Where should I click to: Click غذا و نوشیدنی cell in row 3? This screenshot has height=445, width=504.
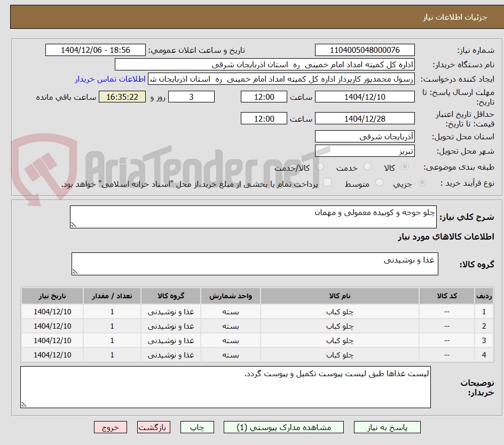click(x=171, y=340)
